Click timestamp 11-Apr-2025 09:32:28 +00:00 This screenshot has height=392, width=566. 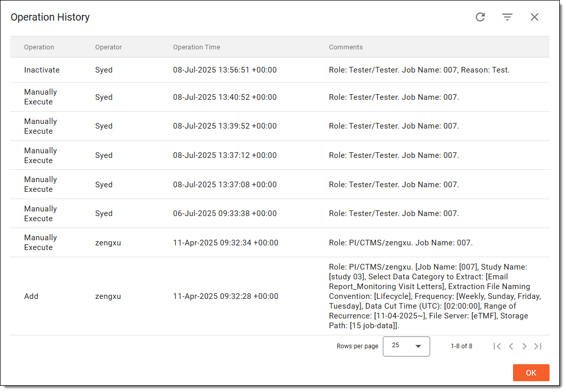[225, 296]
